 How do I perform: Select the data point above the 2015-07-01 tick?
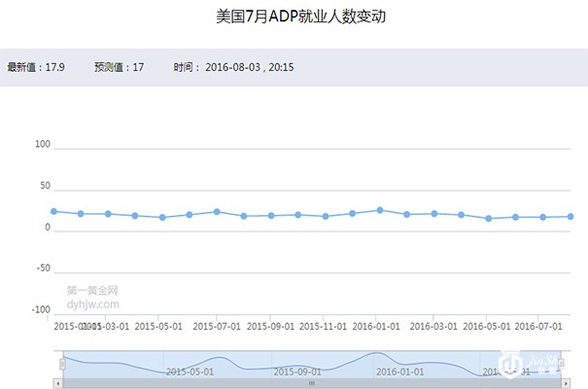[x=217, y=212]
